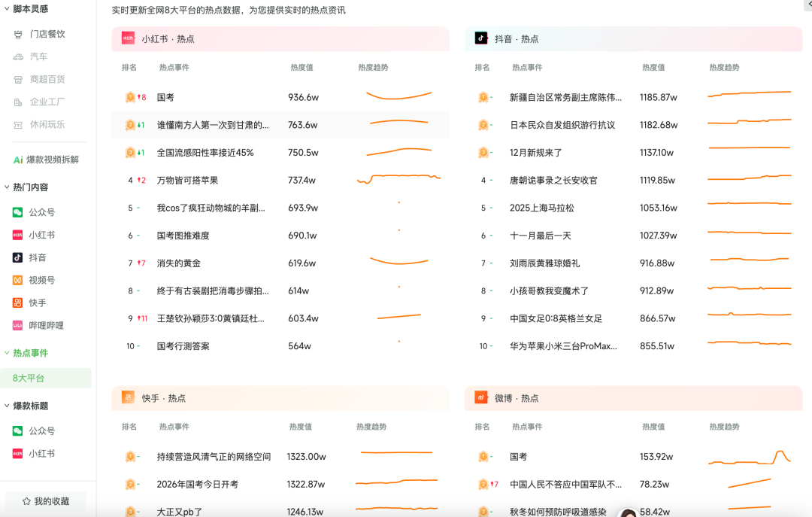Image resolution: width=812 pixels, height=517 pixels.
Task: Click heat value 1185.87w
Action: [x=658, y=98]
